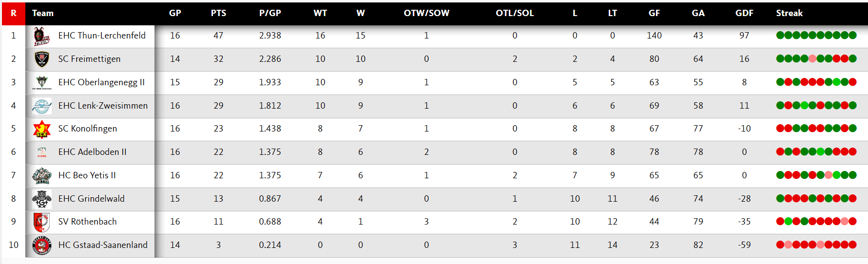
Task: Click last streak dot in SV Röthenbach row
Action: [x=852, y=222]
